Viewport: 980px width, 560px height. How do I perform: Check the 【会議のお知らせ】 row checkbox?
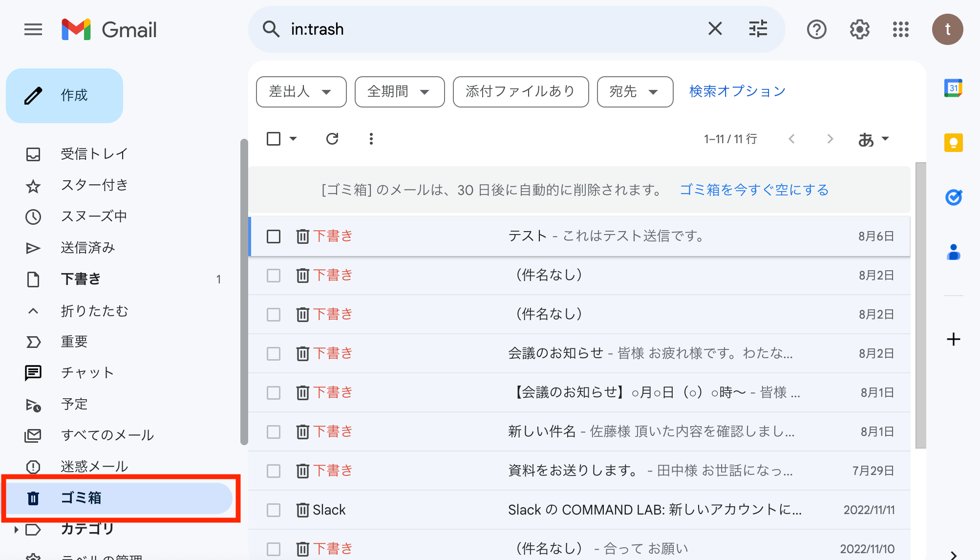pyautogui.click(x=274, y=393)
